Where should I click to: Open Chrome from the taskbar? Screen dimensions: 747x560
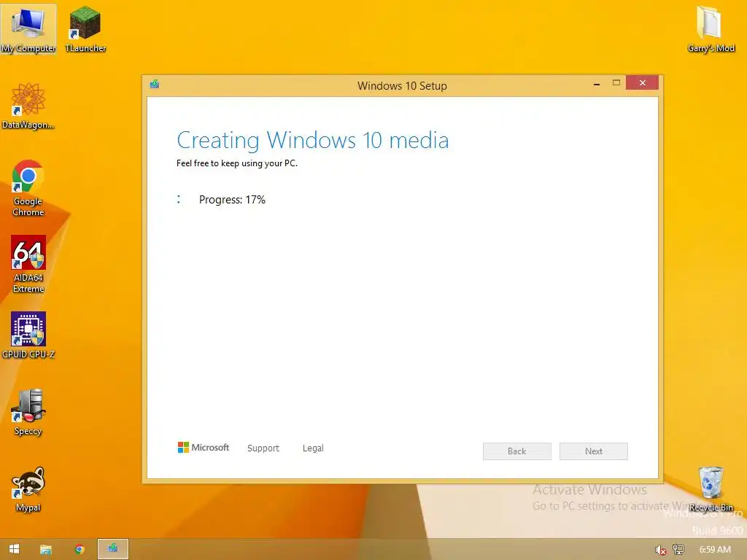80,549
